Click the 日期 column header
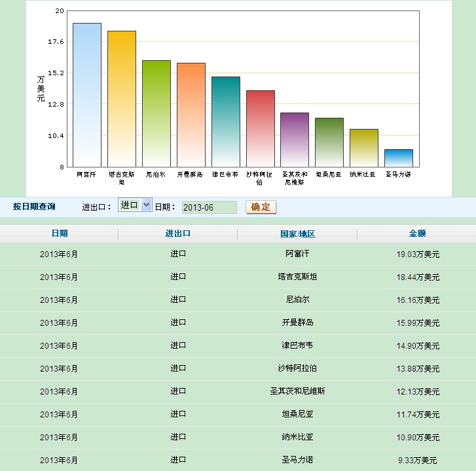The height and width of the screenshot is (471, 476). tap(59, 234)
